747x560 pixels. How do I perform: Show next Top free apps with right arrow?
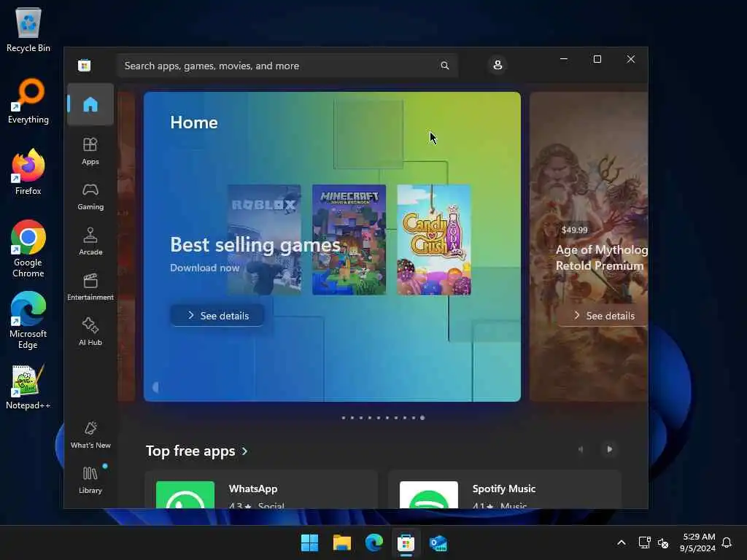tap(609, 449)
